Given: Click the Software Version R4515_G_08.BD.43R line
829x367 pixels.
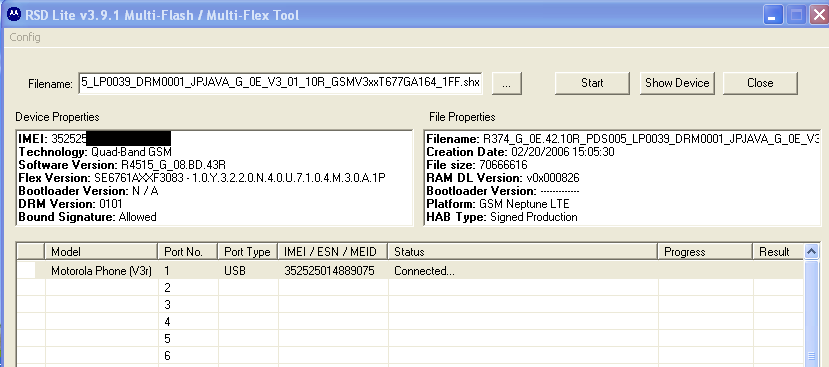Looking at the screenshot, I should (x=122, y=165).
